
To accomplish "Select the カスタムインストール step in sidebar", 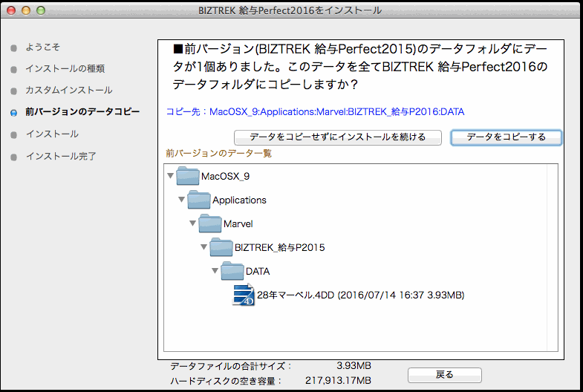I will 68,91.
